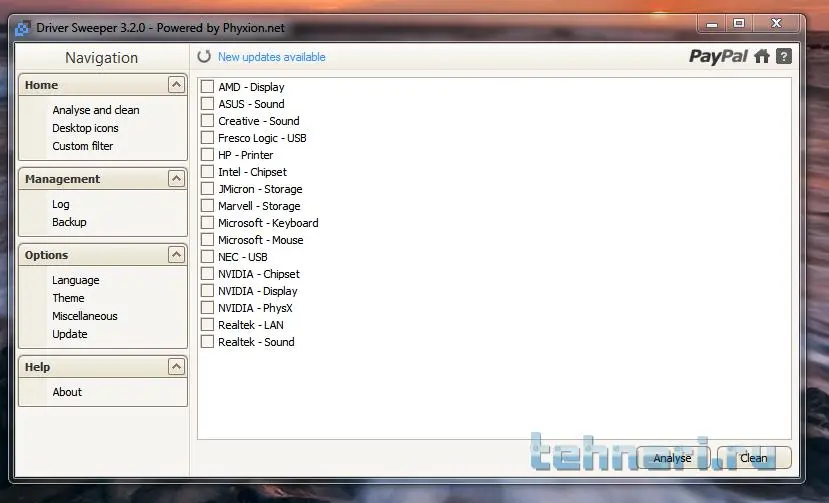Click the refresh updates spinner icon
The width and height of the screenshot is (829, 503).
(204, 56)
